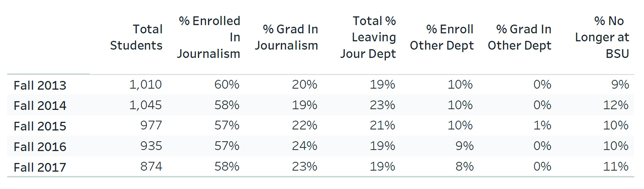Click the Fall 2014 row label
Image resolution: width=644 pixels, height=189 pixels.
point(40,106)
